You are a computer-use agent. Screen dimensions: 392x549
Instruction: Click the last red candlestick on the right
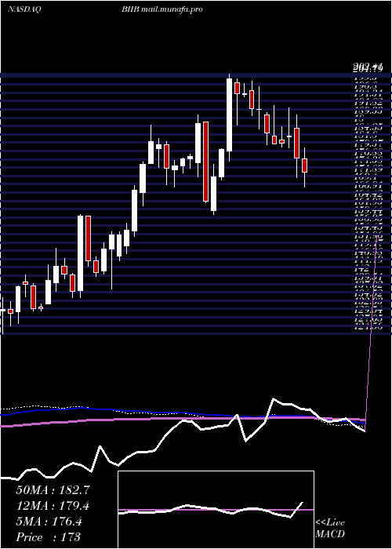tap(304, 165)
